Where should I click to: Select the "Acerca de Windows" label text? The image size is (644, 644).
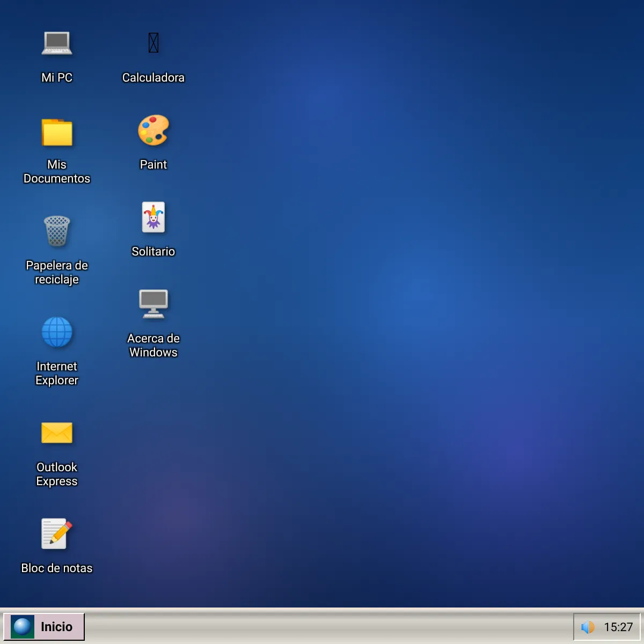click(x=153, y=345)
